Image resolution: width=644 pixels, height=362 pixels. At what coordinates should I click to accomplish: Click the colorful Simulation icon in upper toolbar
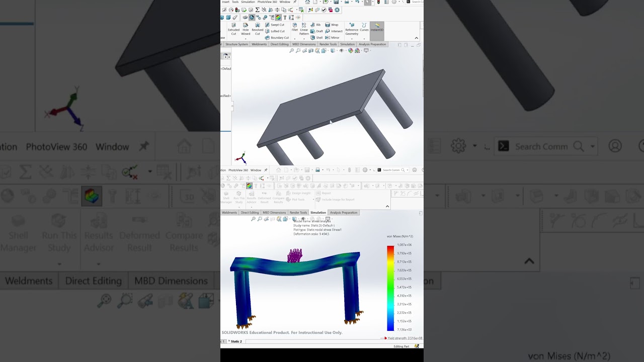coord(278,18)
